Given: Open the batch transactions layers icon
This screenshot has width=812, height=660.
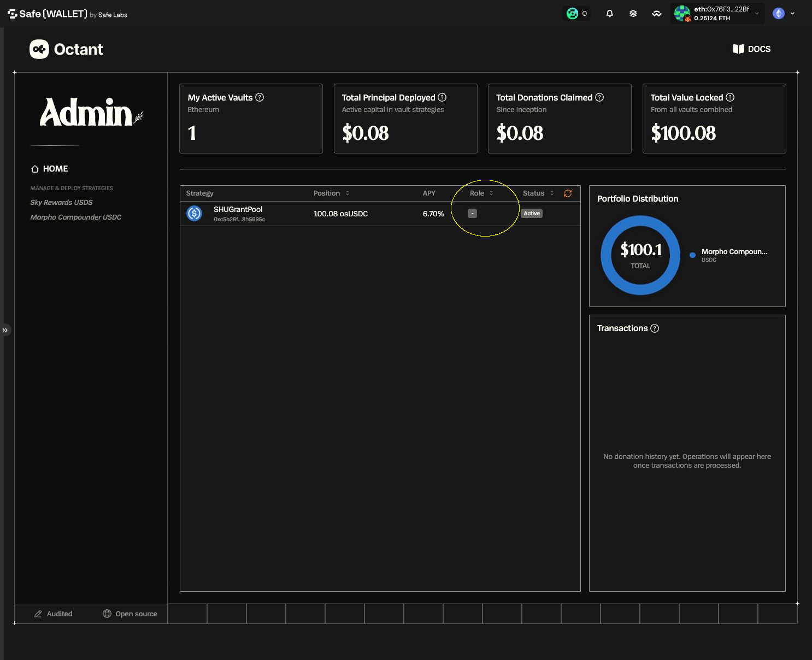Looking at the screenshot, I should pyautogui.click(x=633, y=14).
